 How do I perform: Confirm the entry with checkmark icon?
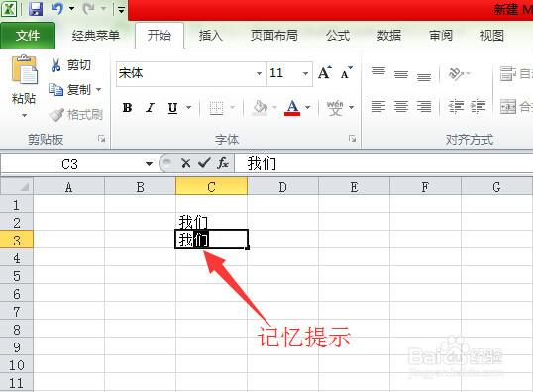click(204, 163)
